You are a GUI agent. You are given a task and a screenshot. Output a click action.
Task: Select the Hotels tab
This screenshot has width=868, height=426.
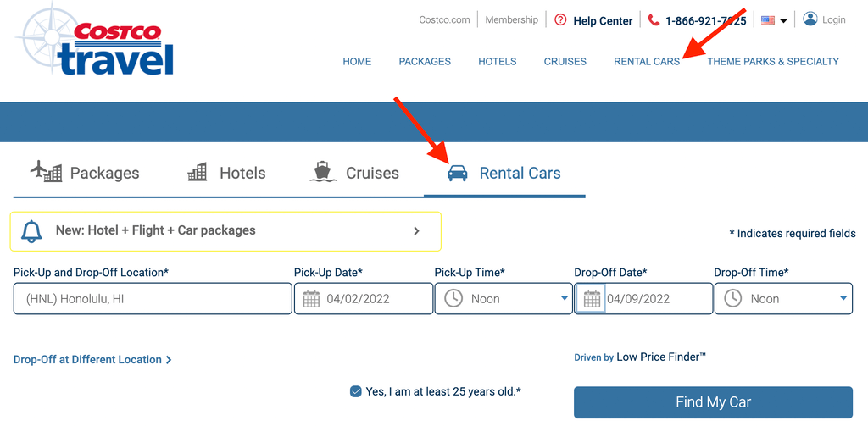point(226,173)
